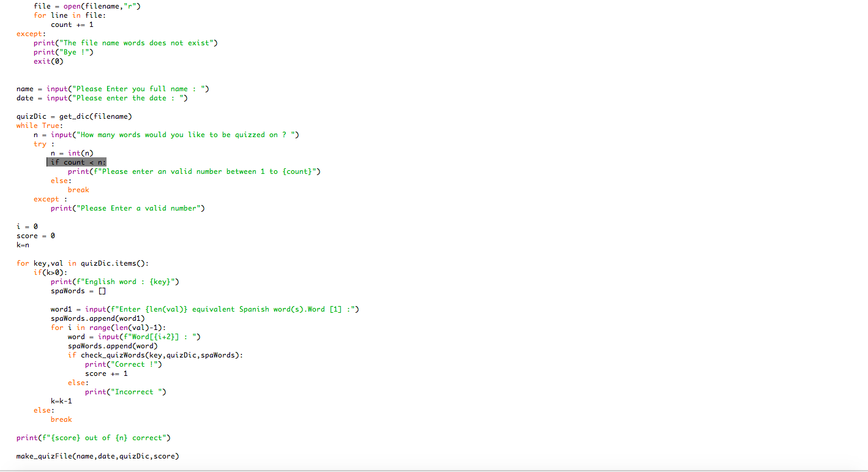
Task: Click the word = input "Word[{i+2}]" line
Action: [134, 337]
